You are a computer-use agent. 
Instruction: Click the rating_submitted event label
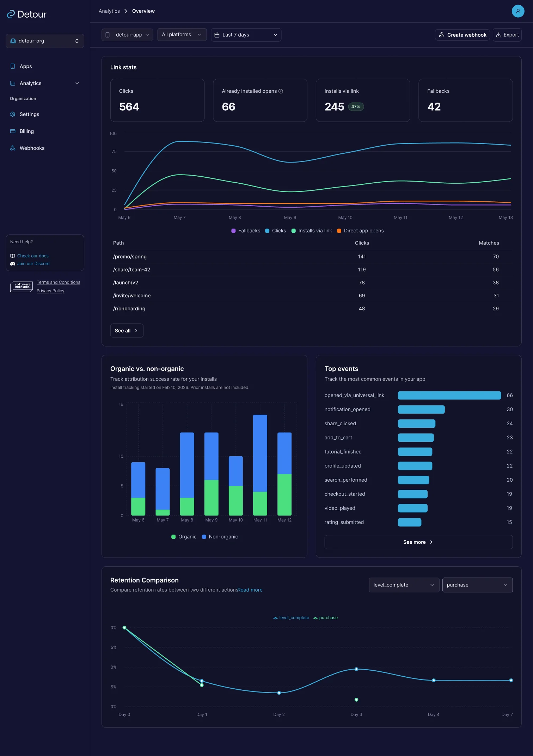[x=344, y=523]
